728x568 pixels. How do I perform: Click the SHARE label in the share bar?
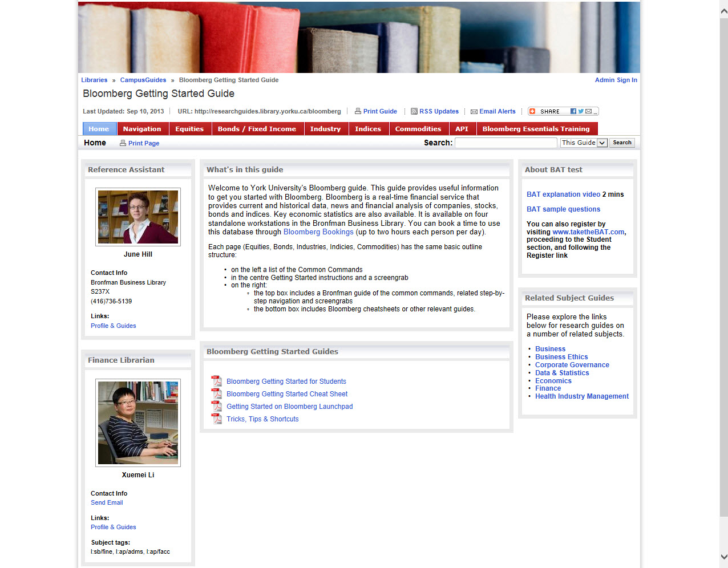pyautogui.click(x=550, y=112)
